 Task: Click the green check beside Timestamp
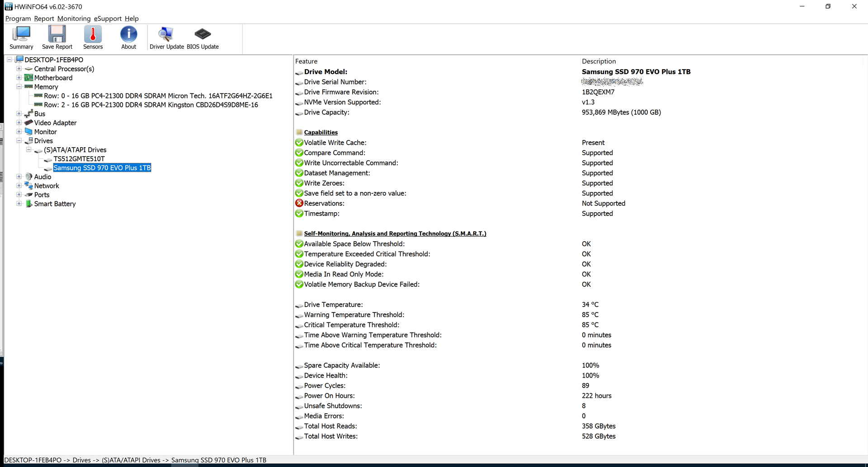[299, 213]
